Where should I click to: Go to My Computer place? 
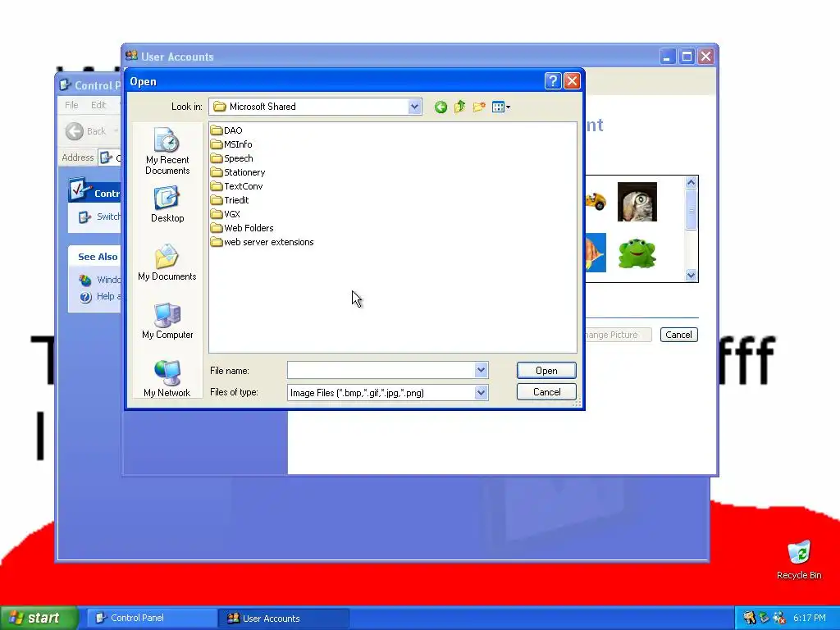pyautogui.click(x=167, y=321)
